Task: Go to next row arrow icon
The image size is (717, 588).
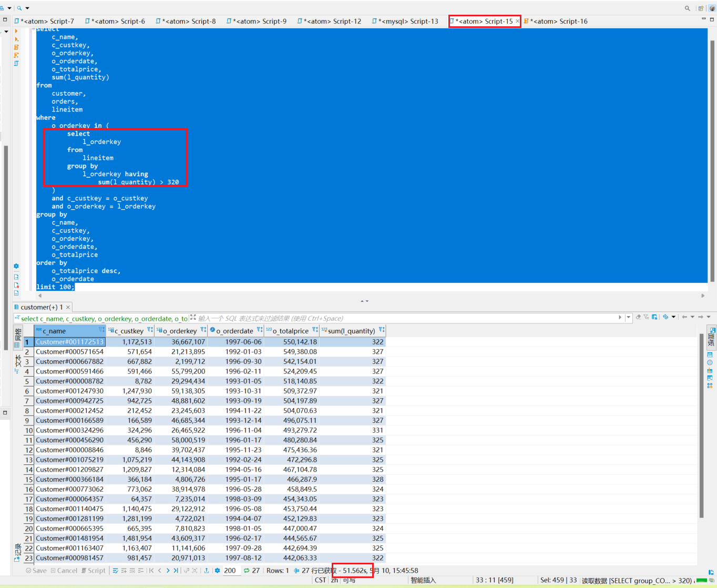Action: pos(168,571)
